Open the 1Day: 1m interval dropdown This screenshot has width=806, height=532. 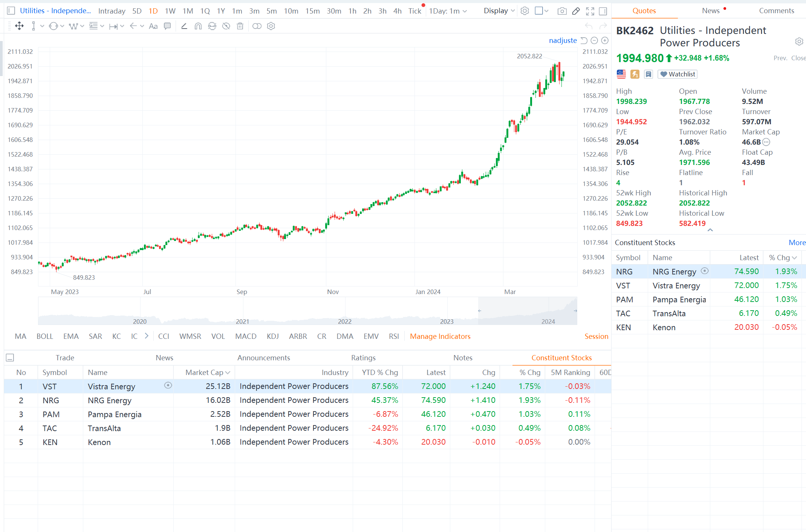point(448,11)
